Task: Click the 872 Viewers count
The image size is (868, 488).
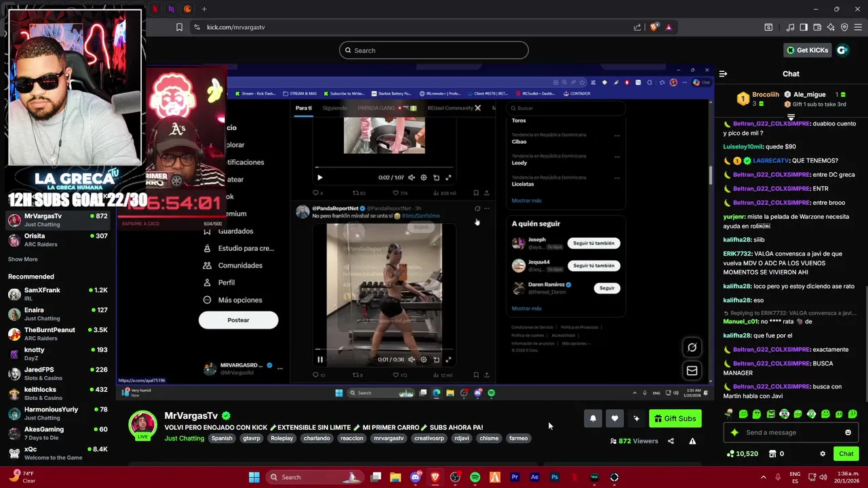Action: 634,441
